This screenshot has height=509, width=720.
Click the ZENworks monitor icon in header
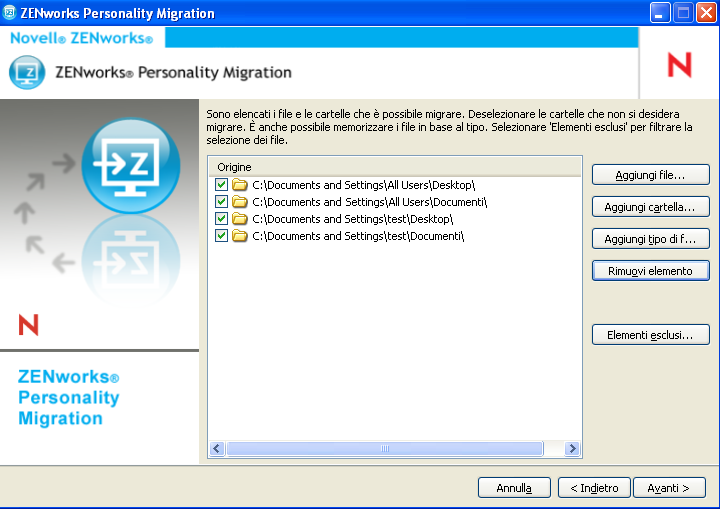coord(27,72)
